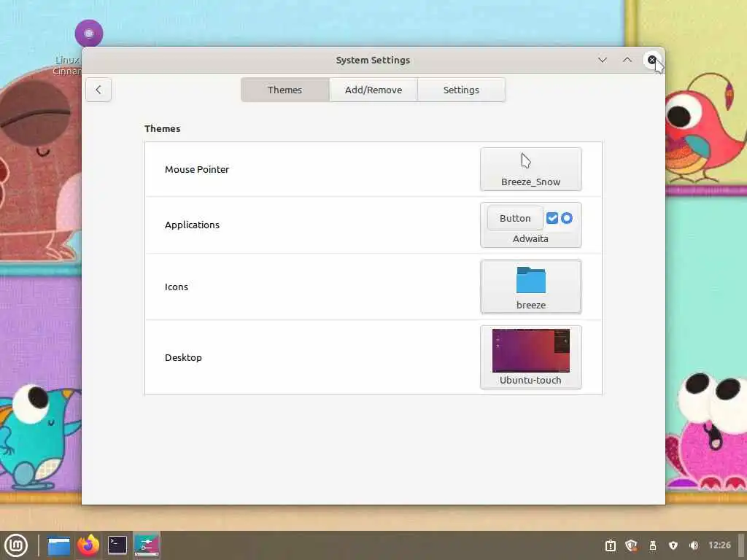Select System Settings in the taskbar

tap(146, 545)
